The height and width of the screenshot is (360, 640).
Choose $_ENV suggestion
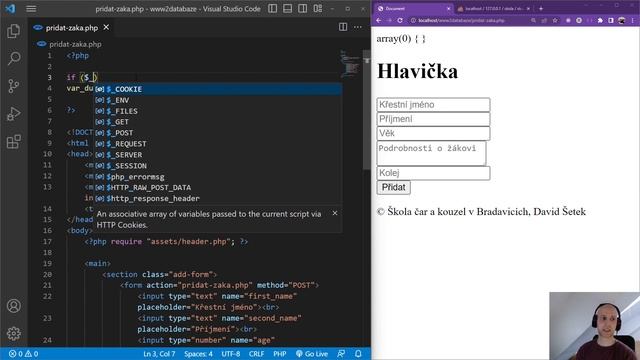(x=218, y=100)
